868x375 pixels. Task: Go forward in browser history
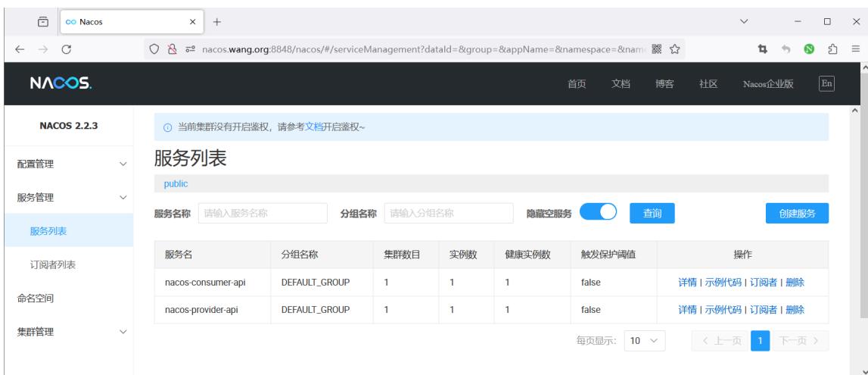tap(42, 49)
